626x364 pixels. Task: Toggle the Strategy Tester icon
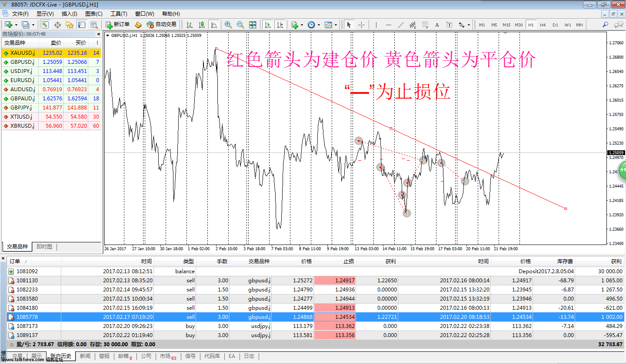point(94,25)
